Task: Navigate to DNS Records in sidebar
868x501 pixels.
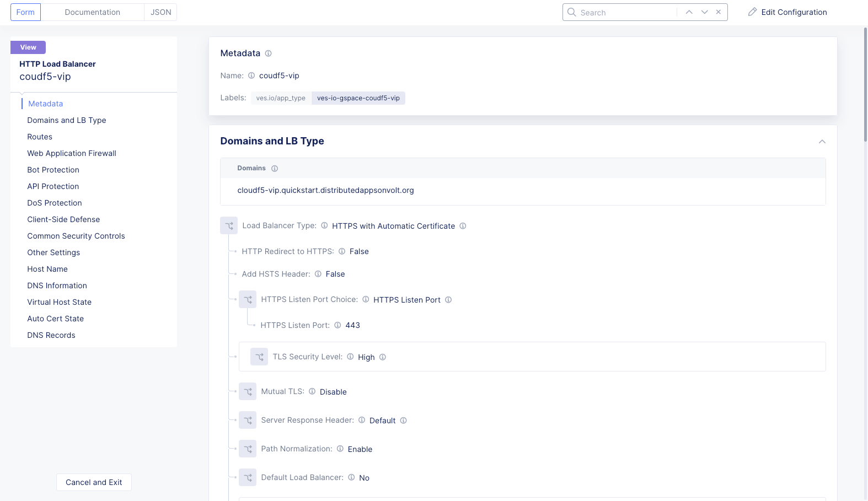Action: point(51,335)
